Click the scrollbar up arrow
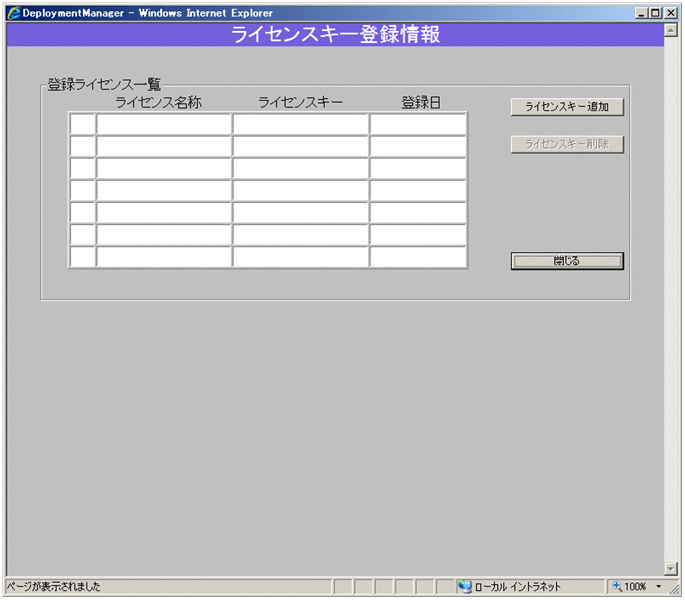The image size is (685, 600). (671, 30)
